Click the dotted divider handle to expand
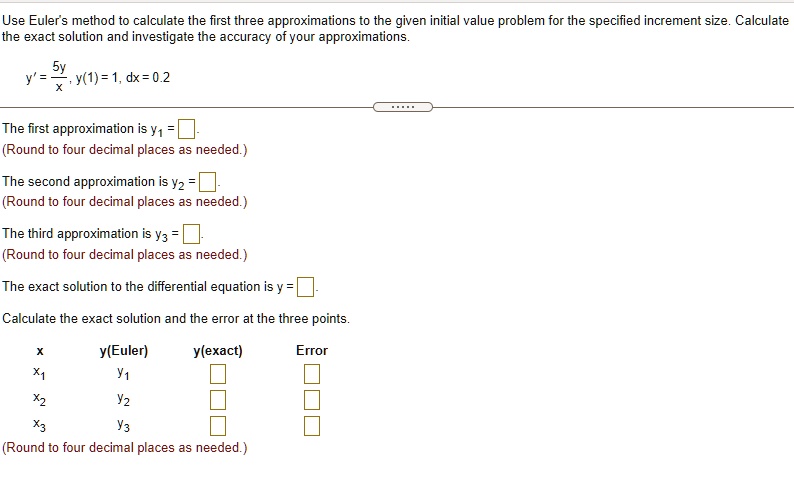 [403, 107]
